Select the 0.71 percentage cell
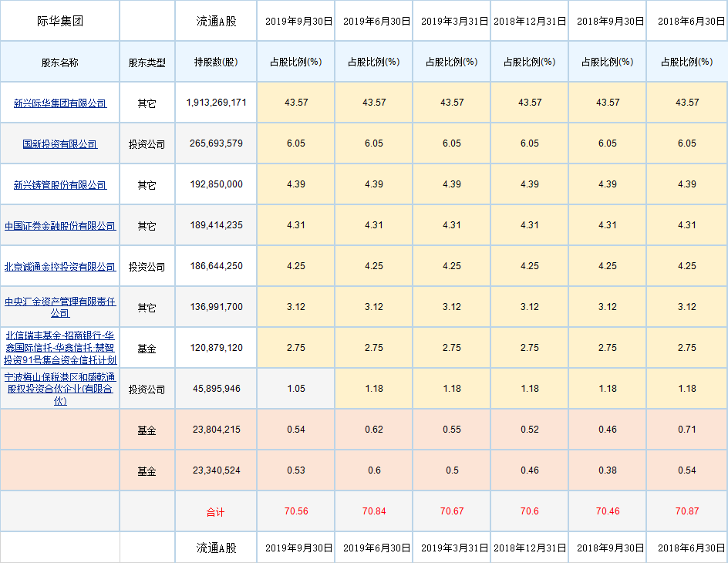The height and width of the screenshot is (563, 728). pos(687,430)
